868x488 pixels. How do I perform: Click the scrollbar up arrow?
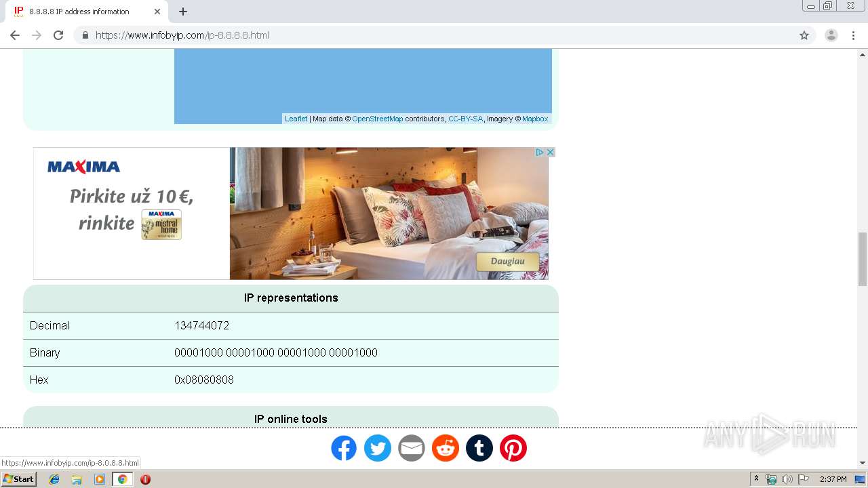coord(863,54)
